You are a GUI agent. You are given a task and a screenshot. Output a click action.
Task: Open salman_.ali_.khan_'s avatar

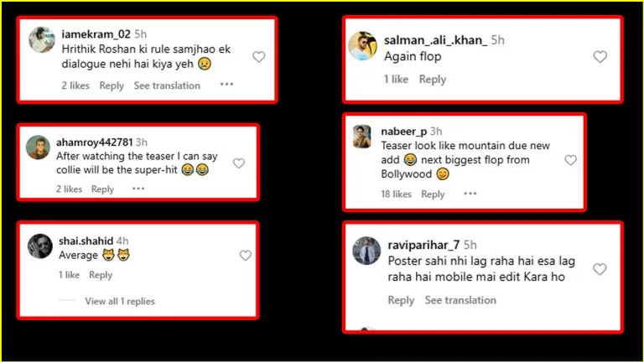(x=362, y=46)
